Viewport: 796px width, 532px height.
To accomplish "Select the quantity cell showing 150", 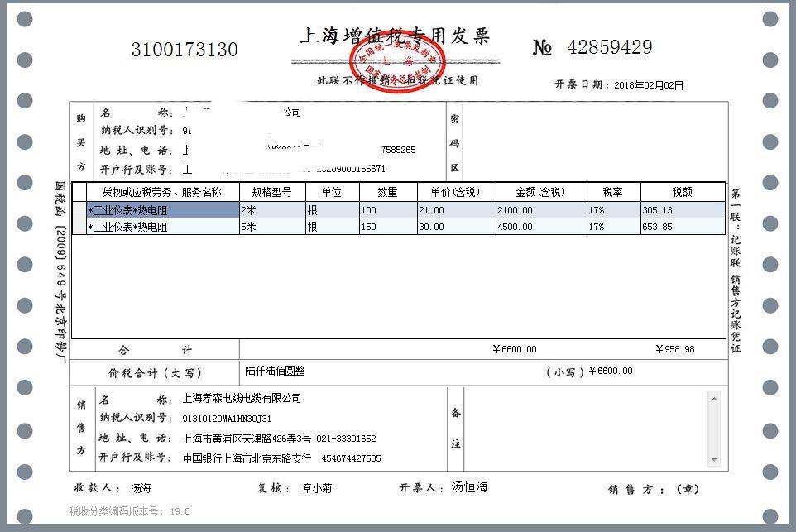I will (388, 227).
